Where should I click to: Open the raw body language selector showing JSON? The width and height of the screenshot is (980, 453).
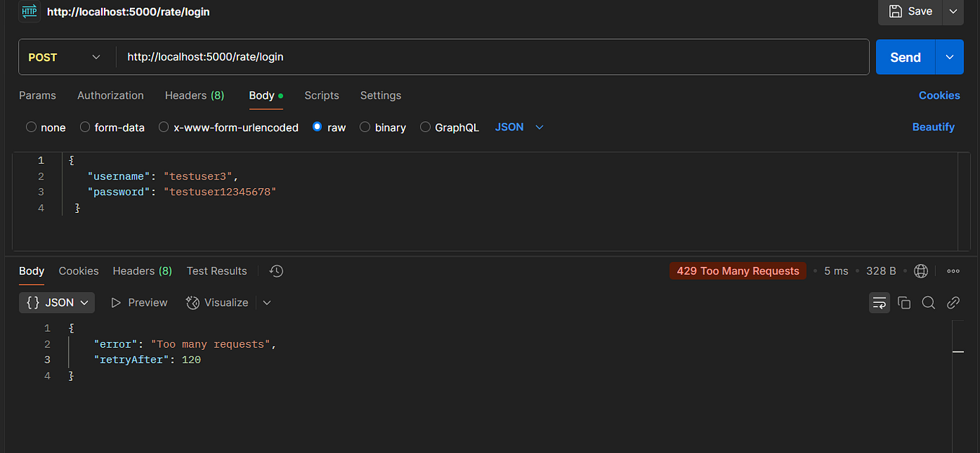click(x=519, y=127)
